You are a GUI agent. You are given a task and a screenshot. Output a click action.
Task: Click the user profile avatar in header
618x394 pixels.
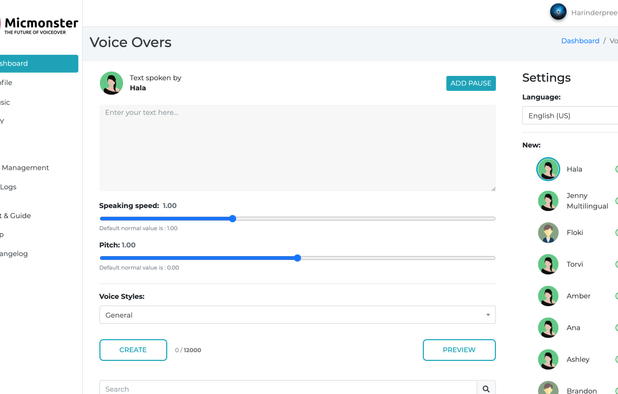[558, 12]
